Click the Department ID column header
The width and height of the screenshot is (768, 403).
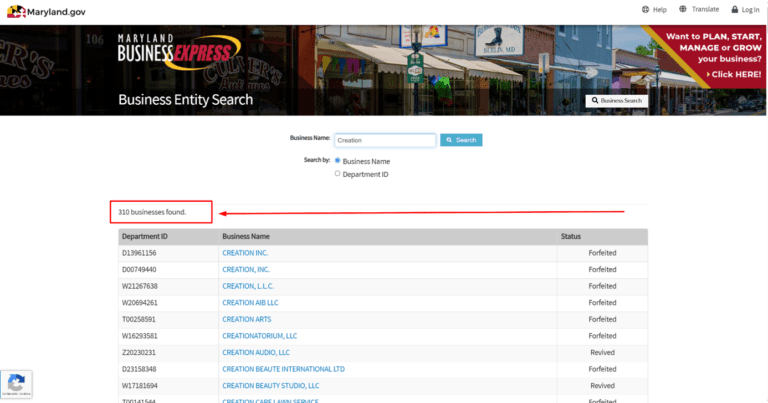click(x=144, y=237)
